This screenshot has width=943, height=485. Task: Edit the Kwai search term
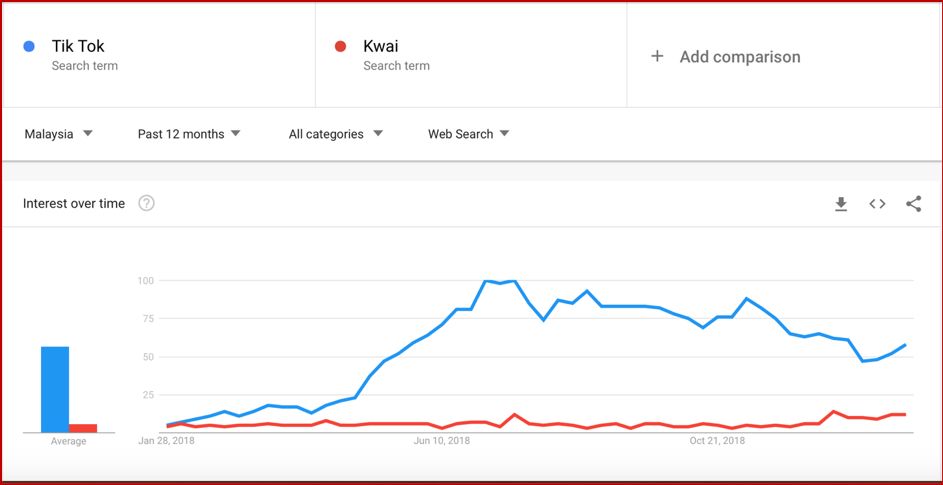[x=382, y=46]
